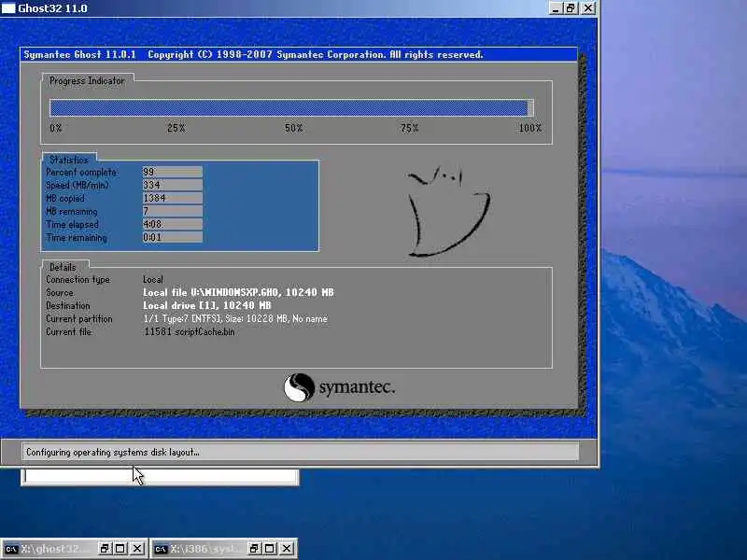Restore the minimized X:\ghost32 window
The height and width of the screenshot is (560, 747).
point(105,549)
